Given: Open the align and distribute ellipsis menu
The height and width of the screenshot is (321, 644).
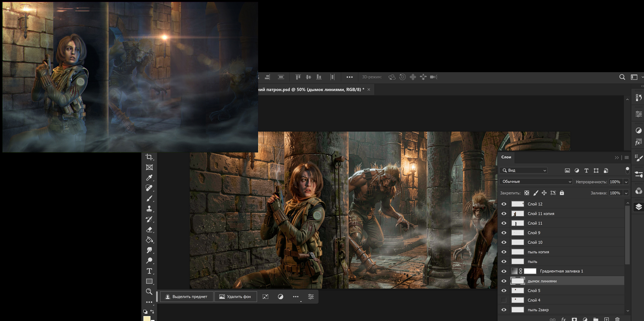Looking at the screenshot, I should tap(350, 77).
